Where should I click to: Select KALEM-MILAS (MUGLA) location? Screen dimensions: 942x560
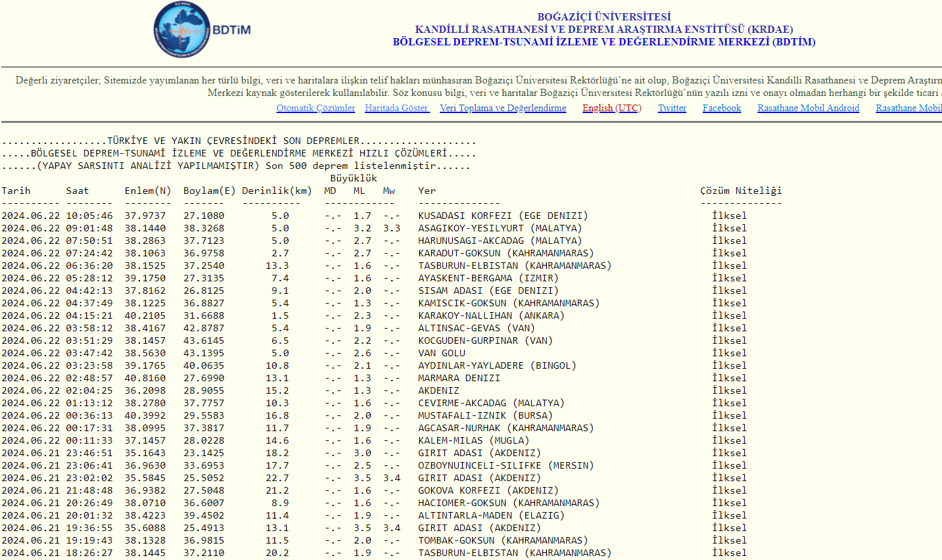tap(473, 440)
